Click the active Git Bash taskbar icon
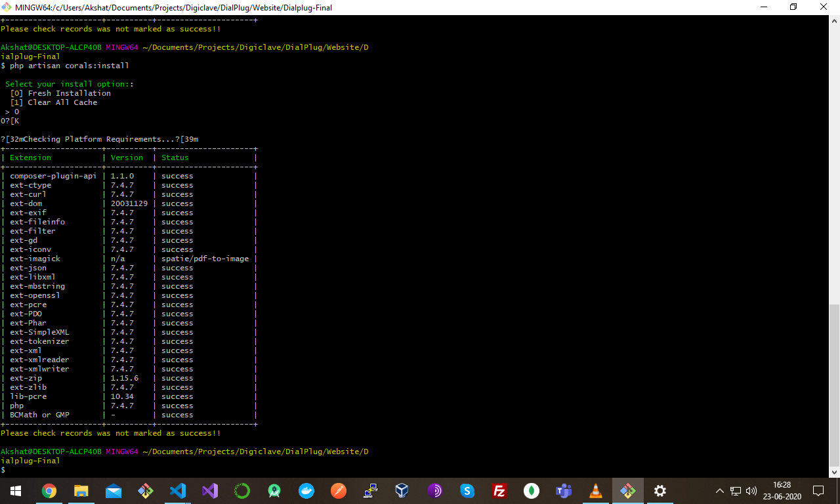 (x=627, y=490)
